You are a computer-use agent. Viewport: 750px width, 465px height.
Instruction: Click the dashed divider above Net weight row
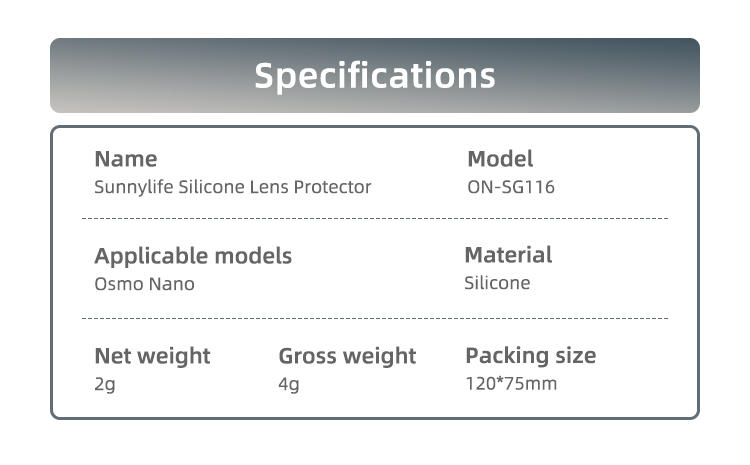coord(374,318)
